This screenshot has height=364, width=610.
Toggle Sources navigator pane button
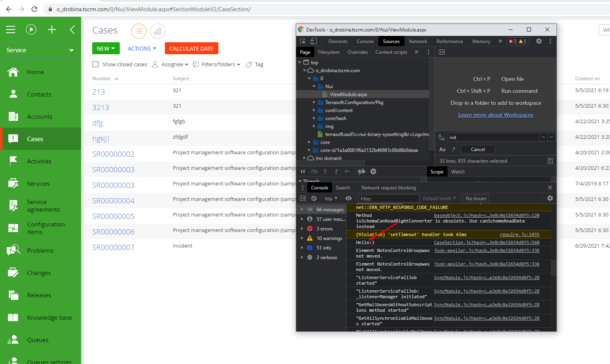tap(442, 52)
